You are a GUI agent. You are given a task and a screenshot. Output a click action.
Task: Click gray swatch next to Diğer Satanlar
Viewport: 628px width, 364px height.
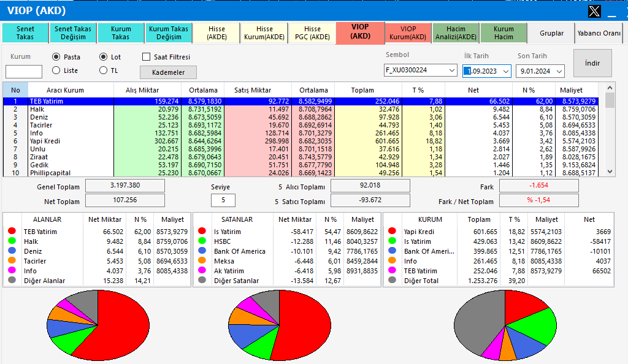pos(202,279)
